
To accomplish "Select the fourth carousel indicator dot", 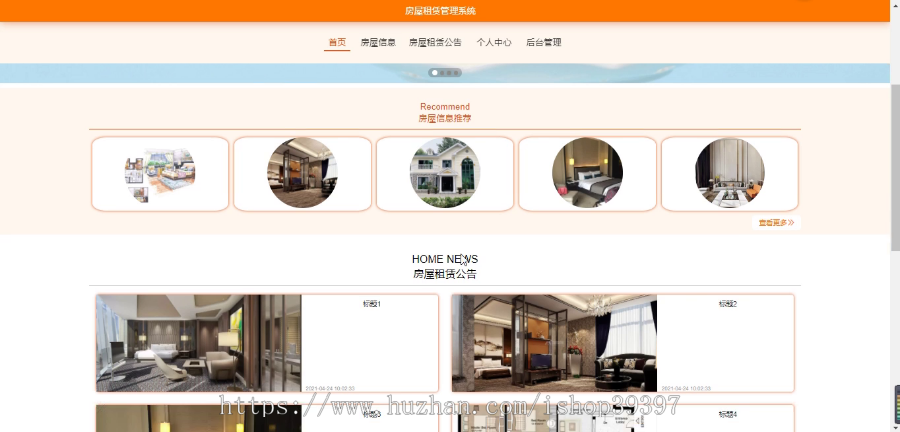I will [456, 73].
